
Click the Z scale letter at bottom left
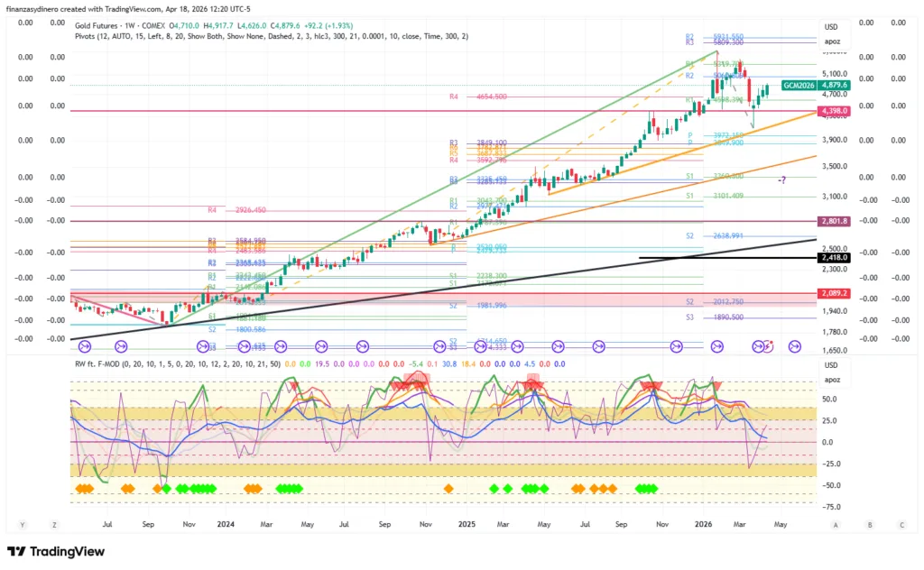click(x=55, y=524)
